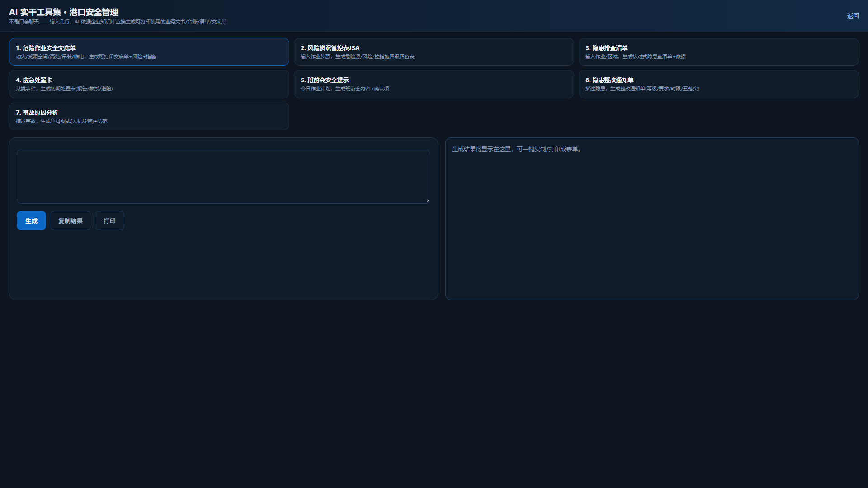Choose the 应急处置卡 tool card

[x=149, y=84]
